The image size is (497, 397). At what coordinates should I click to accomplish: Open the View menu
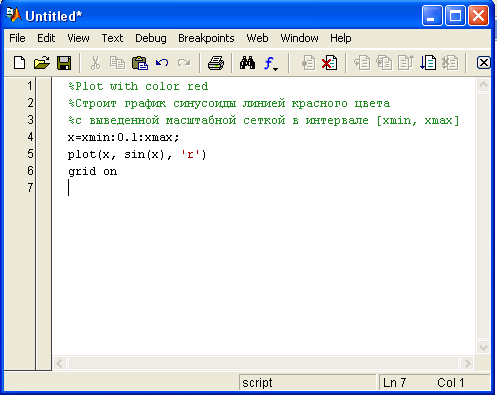pos(78,38)
